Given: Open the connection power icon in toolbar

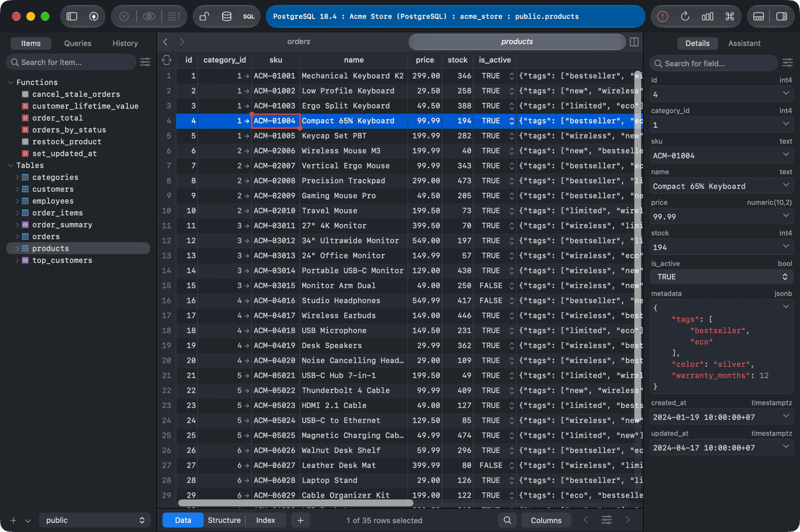Looking at the screenshot, I should click(93, 16).
